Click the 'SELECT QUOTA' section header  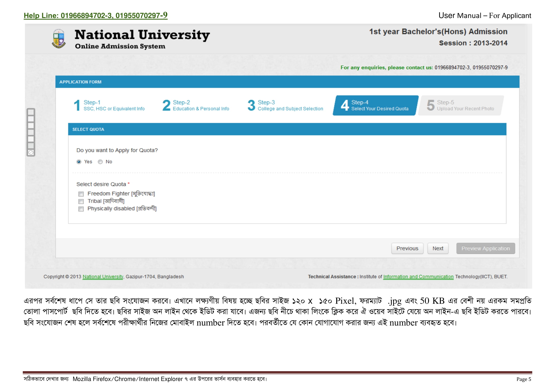tap(287, 129)
